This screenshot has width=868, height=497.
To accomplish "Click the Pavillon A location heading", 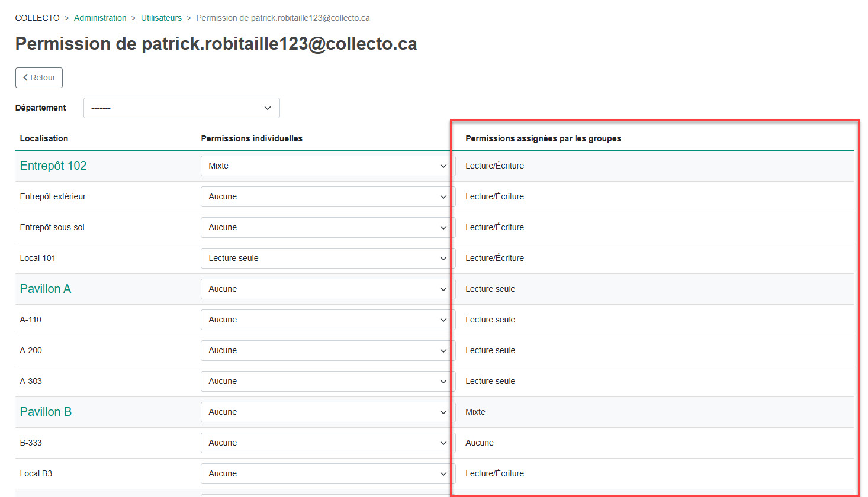I will click(46, 289).
